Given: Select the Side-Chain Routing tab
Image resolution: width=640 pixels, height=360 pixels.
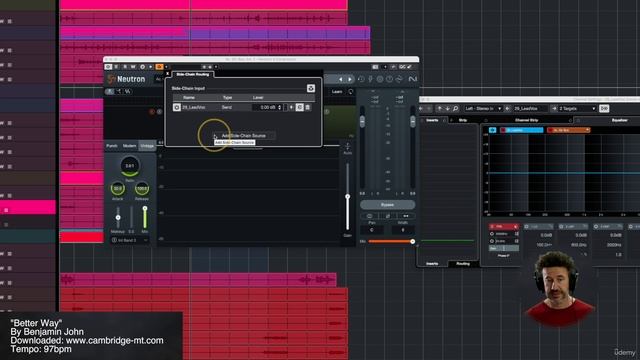Looking at the screenshot, I should (x=193, y=74).
